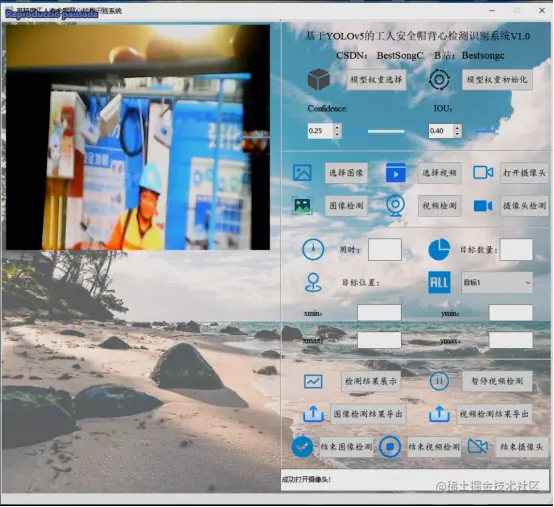Open camera with 打开摄像头 button

[x=524, y=173]
